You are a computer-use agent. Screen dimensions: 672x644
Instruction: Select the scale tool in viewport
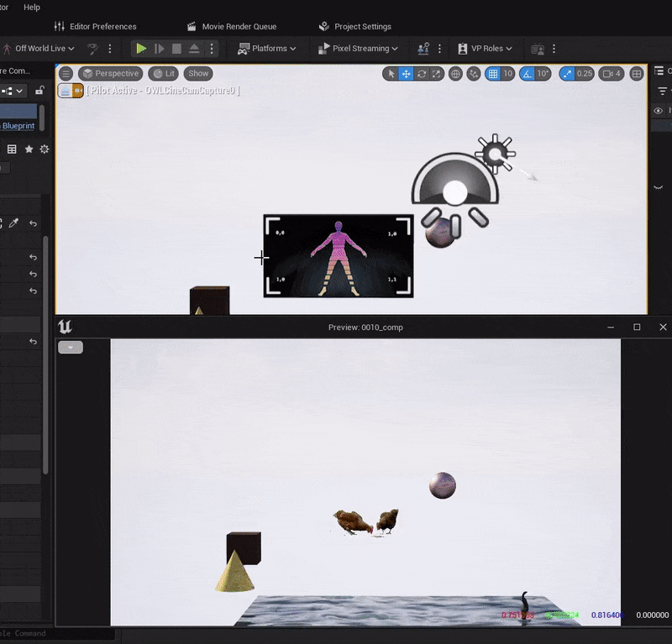(x=437, y=74)
